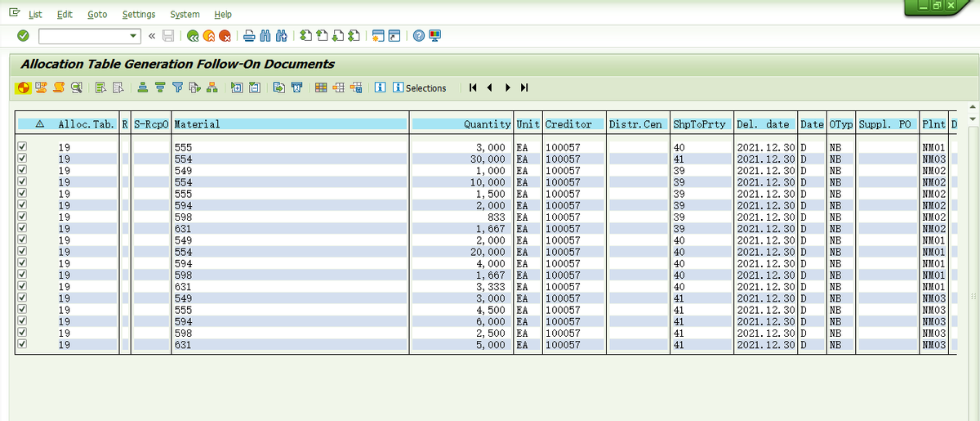Click the green Back icon
Screen dimensions: 980x421
click(193, 36)
